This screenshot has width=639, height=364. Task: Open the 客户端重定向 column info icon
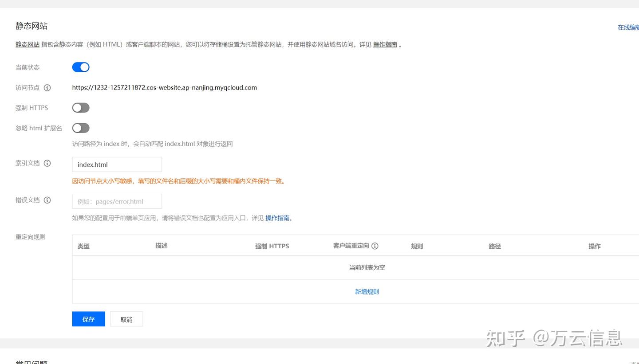coord(375,246)
